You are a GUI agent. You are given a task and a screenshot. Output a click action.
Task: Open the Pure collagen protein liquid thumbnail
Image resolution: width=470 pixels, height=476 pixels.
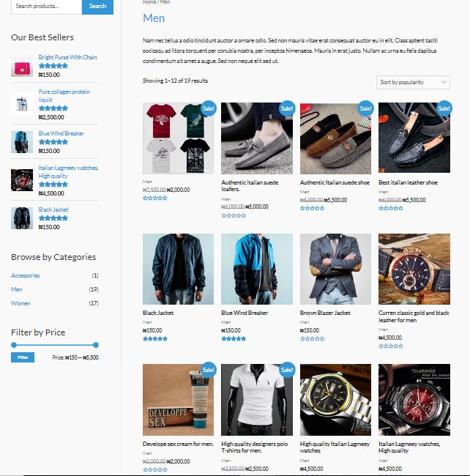22,104
